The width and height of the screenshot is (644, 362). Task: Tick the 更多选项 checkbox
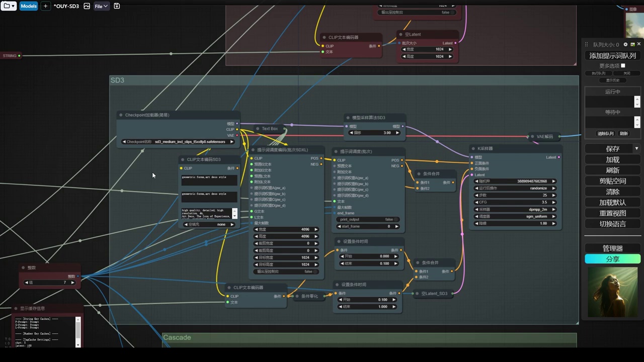[x=623, y=66]
